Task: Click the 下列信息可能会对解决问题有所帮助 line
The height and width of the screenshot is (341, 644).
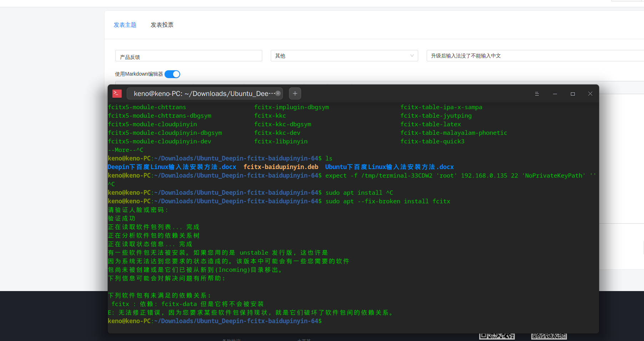Action: coord(167,278)
